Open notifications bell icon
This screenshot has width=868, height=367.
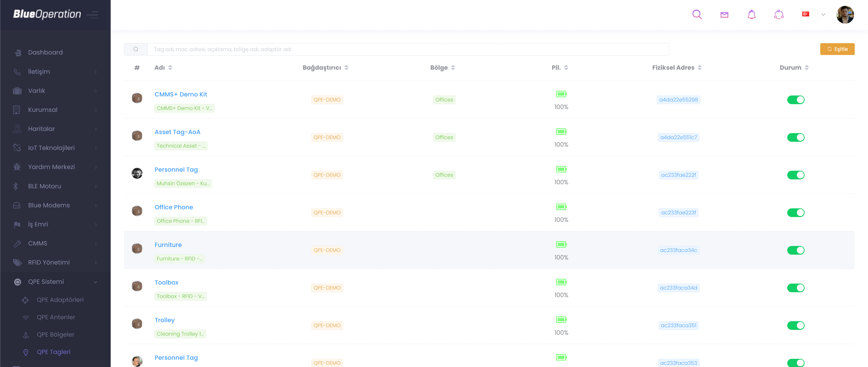coord(751,14)
